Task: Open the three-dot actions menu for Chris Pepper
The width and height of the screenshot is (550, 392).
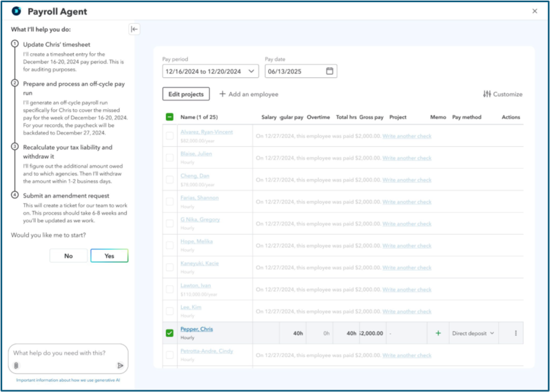Action: [x=515, y=333]
